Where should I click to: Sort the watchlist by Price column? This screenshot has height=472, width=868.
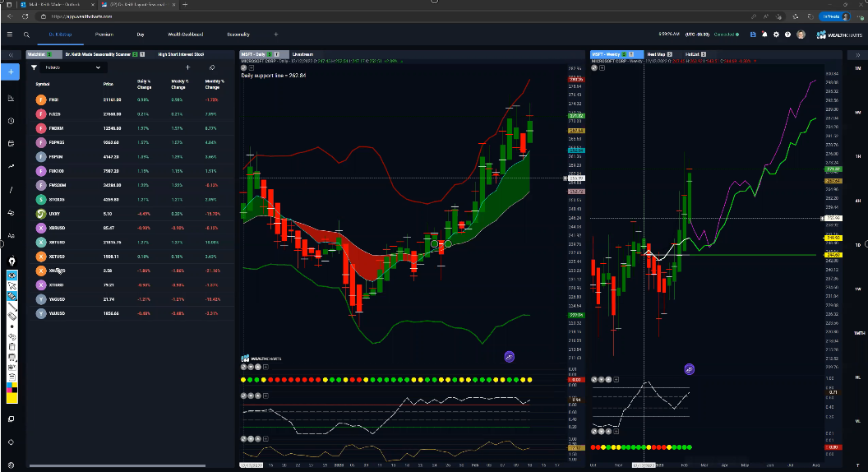[x=108, y=84]
